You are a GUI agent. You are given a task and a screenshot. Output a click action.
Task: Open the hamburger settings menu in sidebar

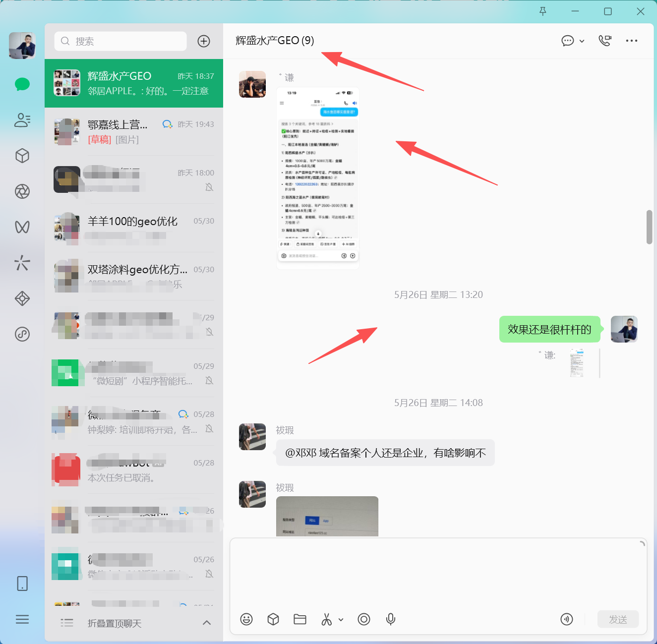22,619
